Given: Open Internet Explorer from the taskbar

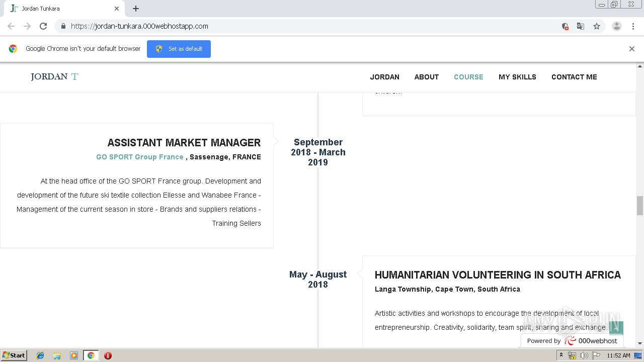Looking at the screenshot, I should [x=40, y=355].
